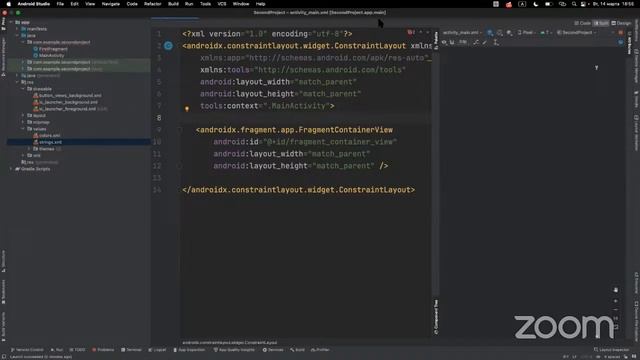
Task: Expand the themes folder
Action: pyautogui.click(x=29, y=149)
